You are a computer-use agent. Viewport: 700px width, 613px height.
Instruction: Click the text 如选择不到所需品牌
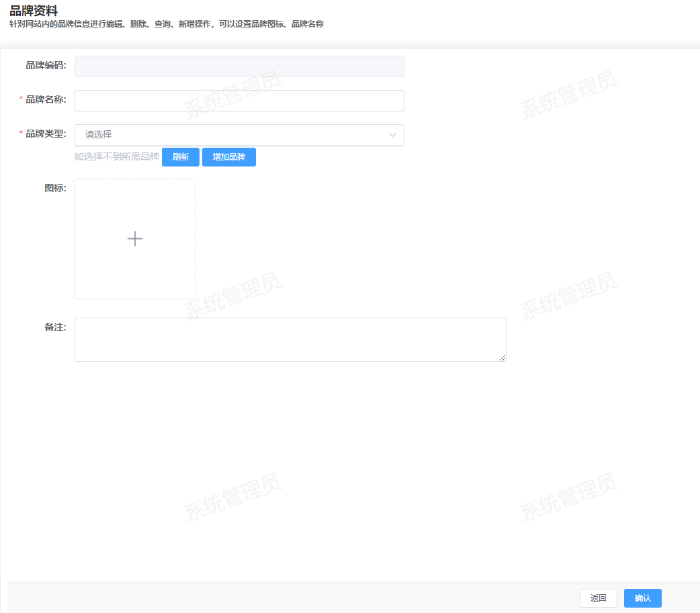[116, 156]
